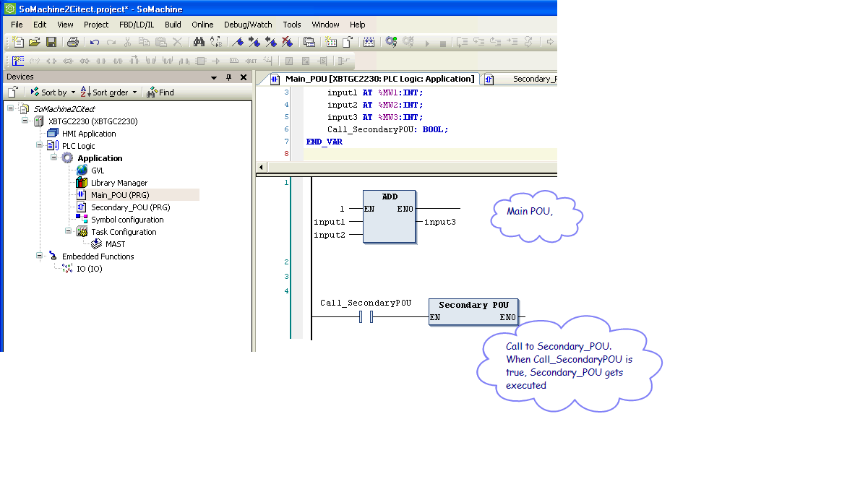Screen dimensions: 868x492
Task: Click the Paste clipboard icon
Action: pyautogui.click(x=160, y=42)
